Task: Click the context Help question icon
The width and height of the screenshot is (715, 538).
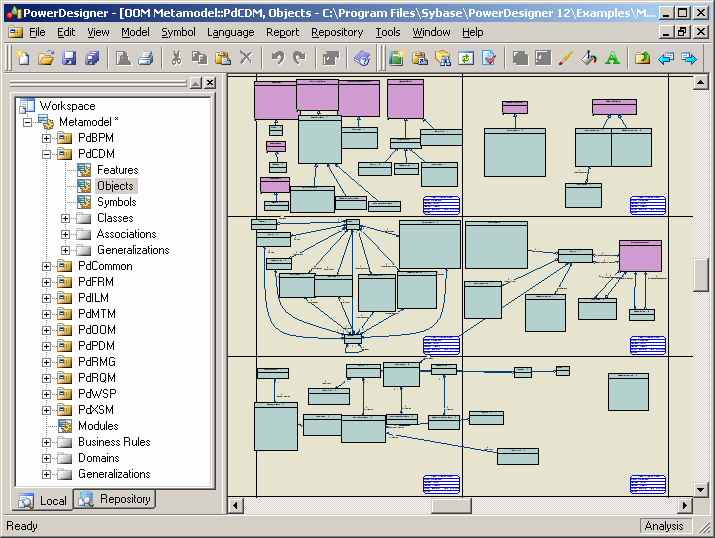Action: tap(362, 58)
